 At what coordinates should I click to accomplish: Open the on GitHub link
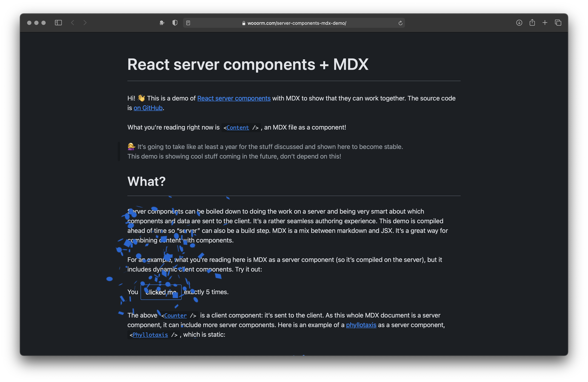click(x=148, y=108)
